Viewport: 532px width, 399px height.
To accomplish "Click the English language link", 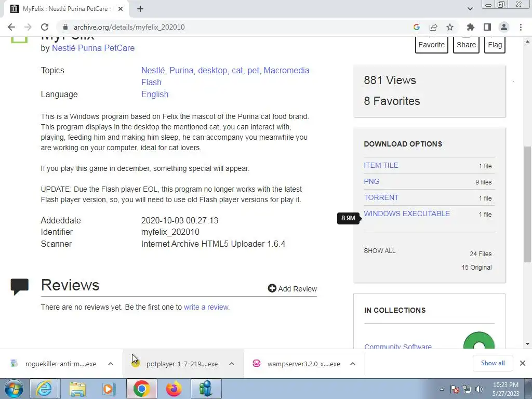I will 155,95.
